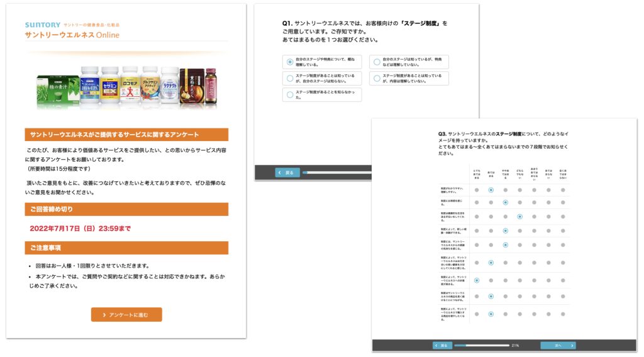Click サントリーウエルネス Online site title

click(72, 35)
